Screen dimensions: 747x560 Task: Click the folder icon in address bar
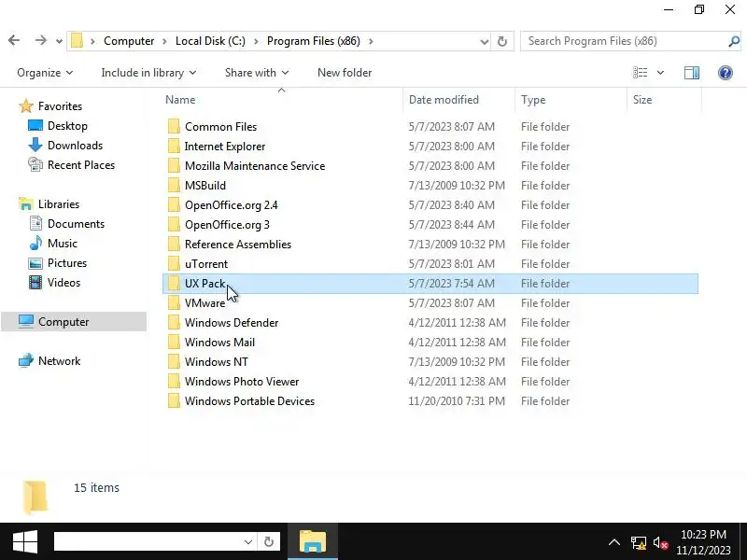pyautogui.click(x=77, y=41)
